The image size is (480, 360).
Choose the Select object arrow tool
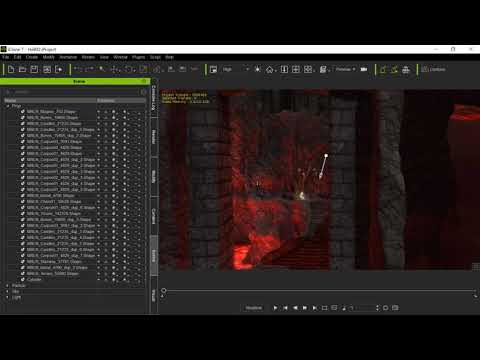click(102, 69)
